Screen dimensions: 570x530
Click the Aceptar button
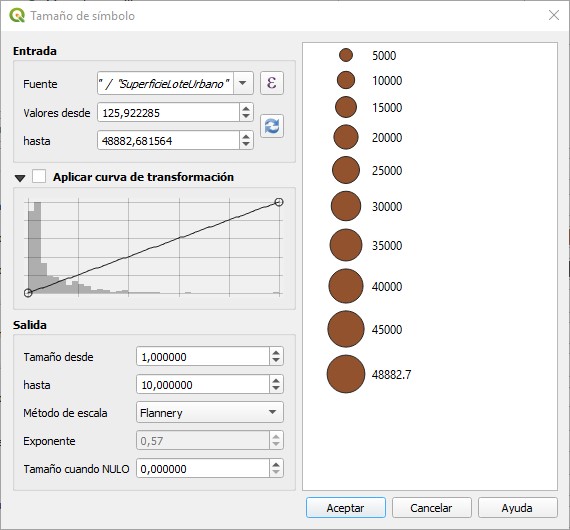[x=346, y=507]
